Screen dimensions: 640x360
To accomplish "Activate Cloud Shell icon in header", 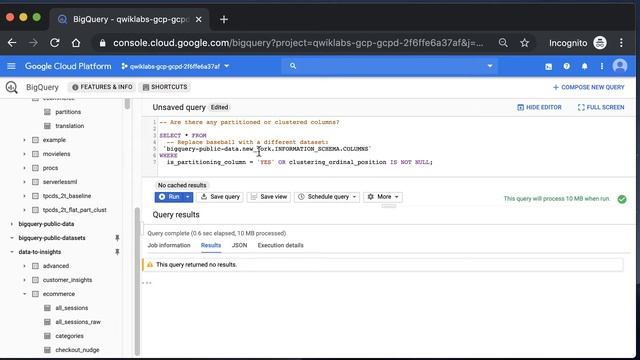I will (x=549, y=67).
